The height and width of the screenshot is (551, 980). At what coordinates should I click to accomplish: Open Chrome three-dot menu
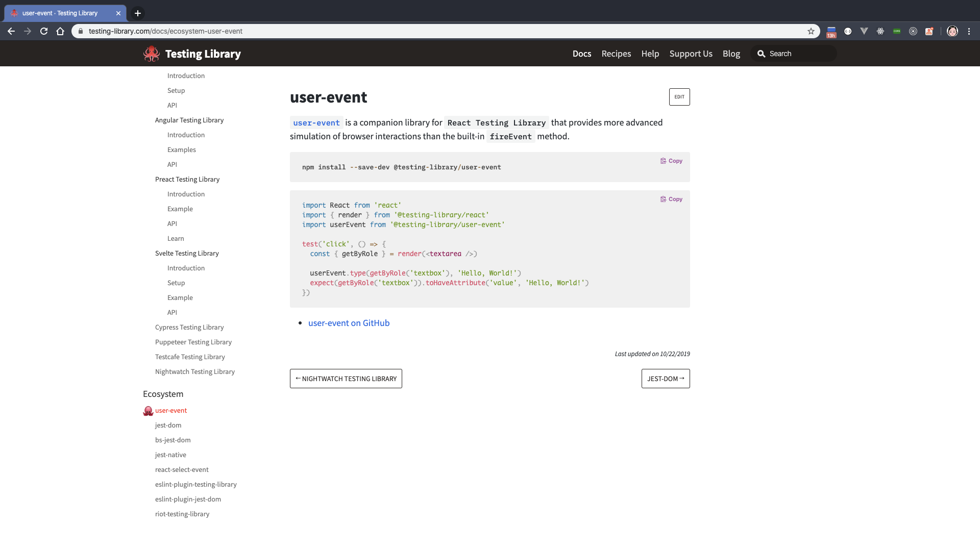(969, 31)
